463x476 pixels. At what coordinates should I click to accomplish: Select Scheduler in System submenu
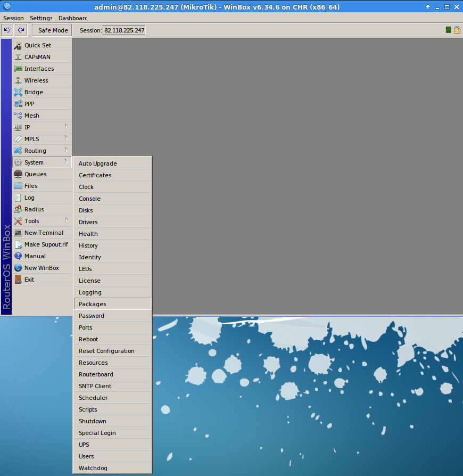click(112, 398)
